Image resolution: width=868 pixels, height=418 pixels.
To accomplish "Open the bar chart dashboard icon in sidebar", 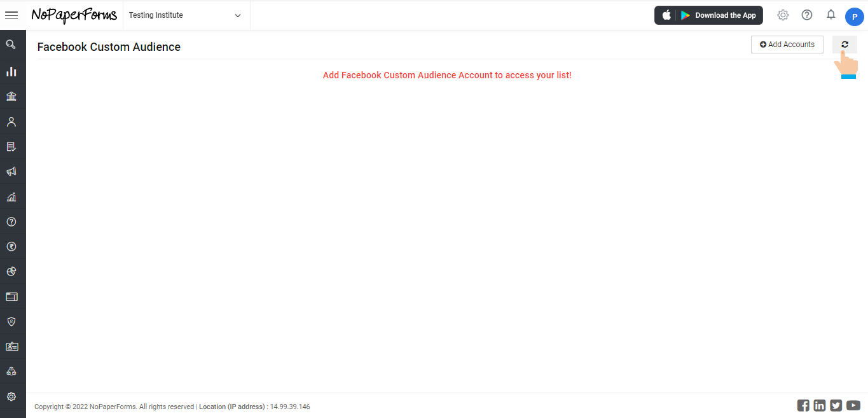I will 11,71.
